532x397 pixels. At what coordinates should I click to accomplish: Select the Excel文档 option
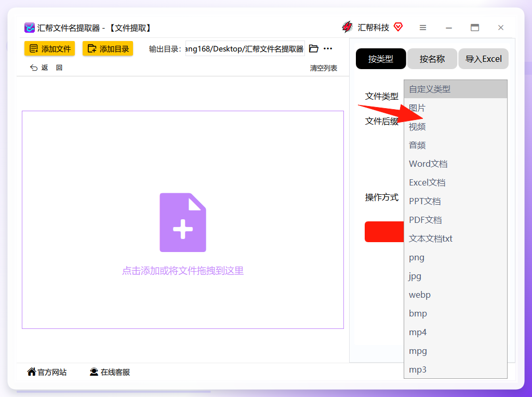pos(455,182)
